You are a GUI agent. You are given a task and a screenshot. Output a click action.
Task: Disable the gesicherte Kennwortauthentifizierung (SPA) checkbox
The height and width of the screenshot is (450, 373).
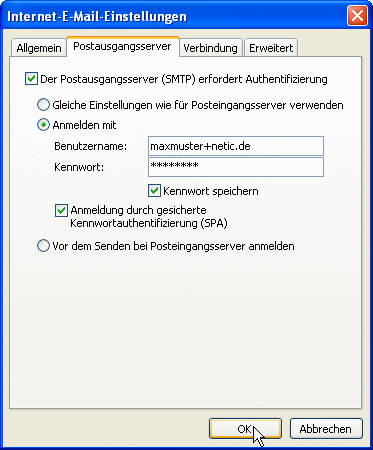(x=61, y=211)
